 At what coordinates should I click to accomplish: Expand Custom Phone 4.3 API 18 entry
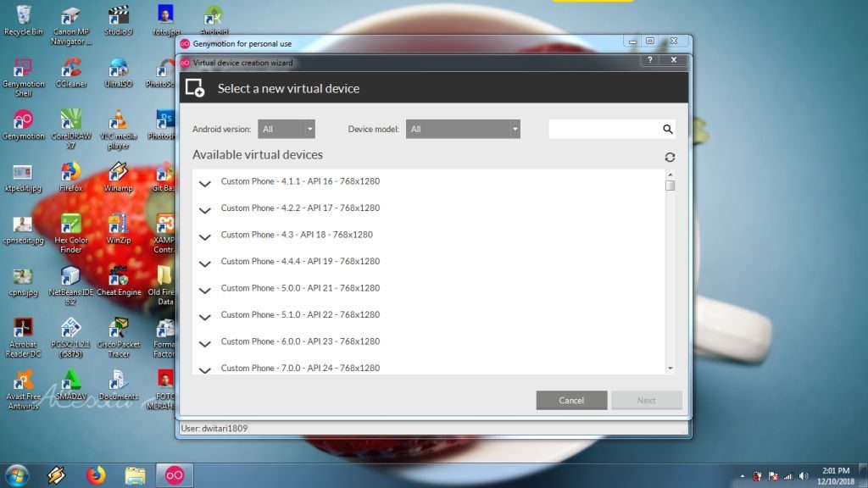205,236
